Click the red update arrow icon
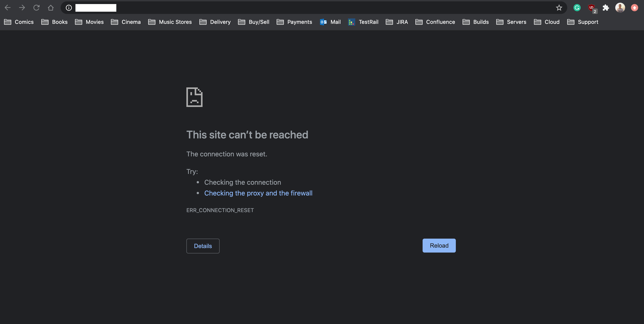Viewport: 644px width, 324px height. tap(635, 8)
